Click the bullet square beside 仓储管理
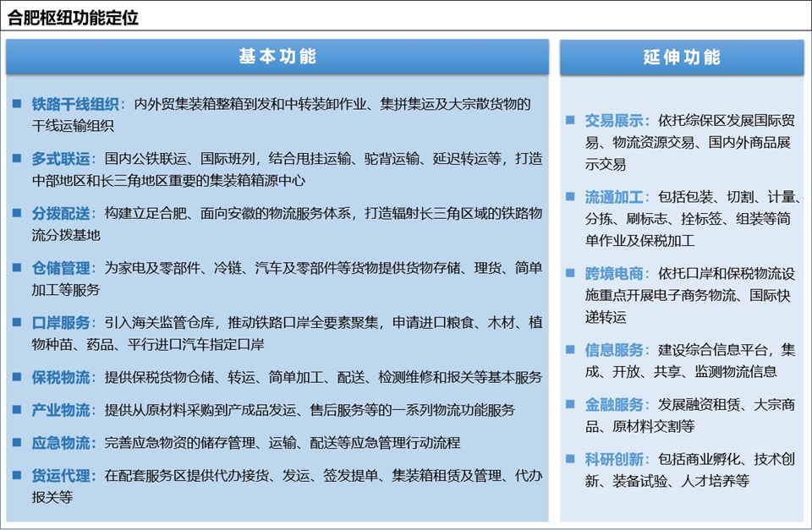This screenshot has width=812, height=530. coord(17,268)
